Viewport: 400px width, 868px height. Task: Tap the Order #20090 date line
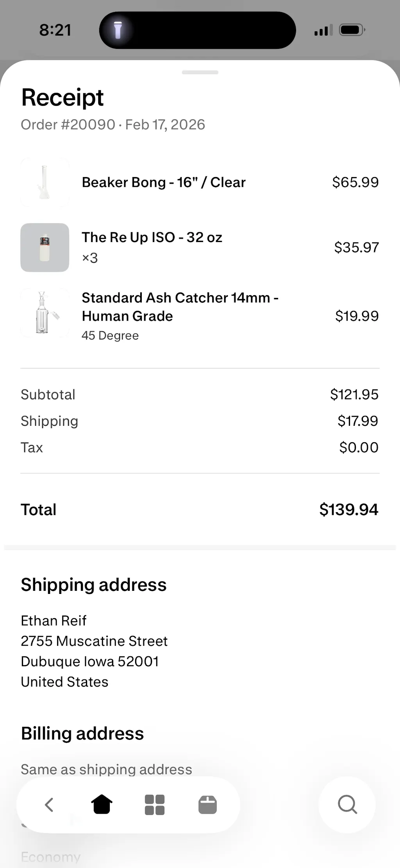(113, 125)
